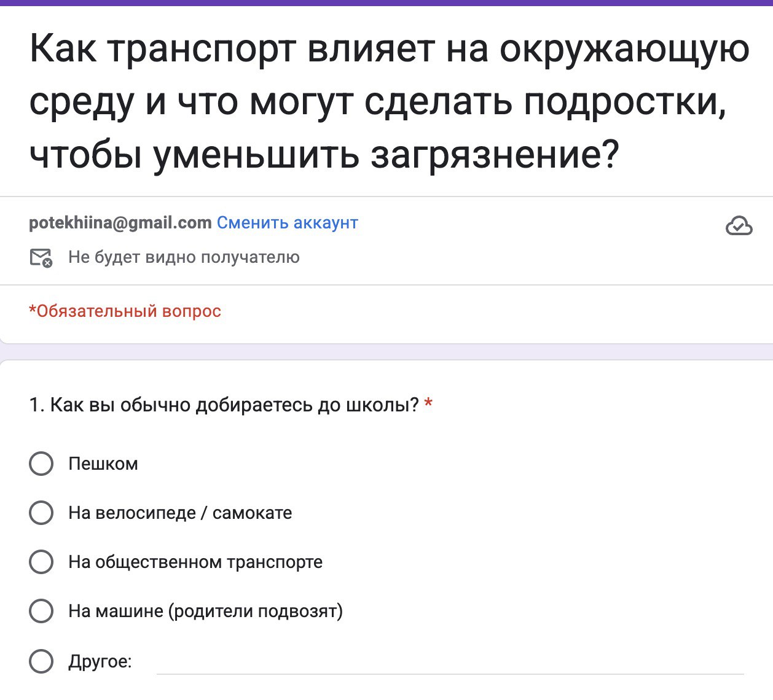Choose the На велосипеде / самокате radio circle
This screenshot has width=773, height=700.
[x=41, y=513]
